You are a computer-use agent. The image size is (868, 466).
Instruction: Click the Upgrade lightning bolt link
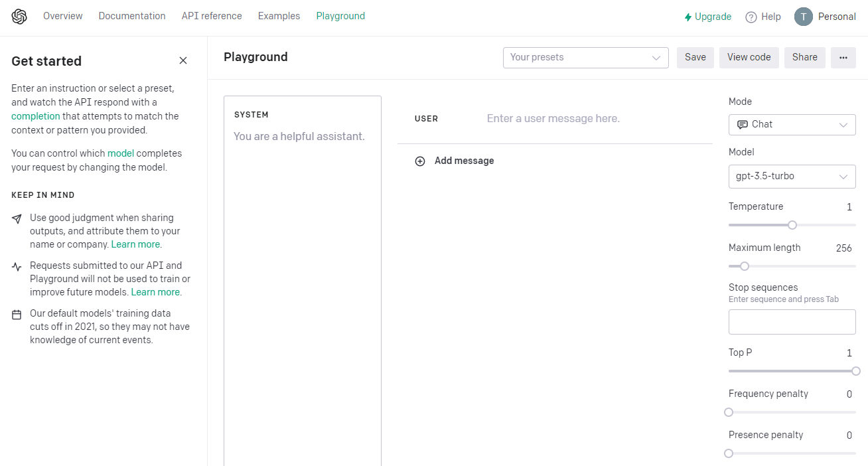click(707, 17)
